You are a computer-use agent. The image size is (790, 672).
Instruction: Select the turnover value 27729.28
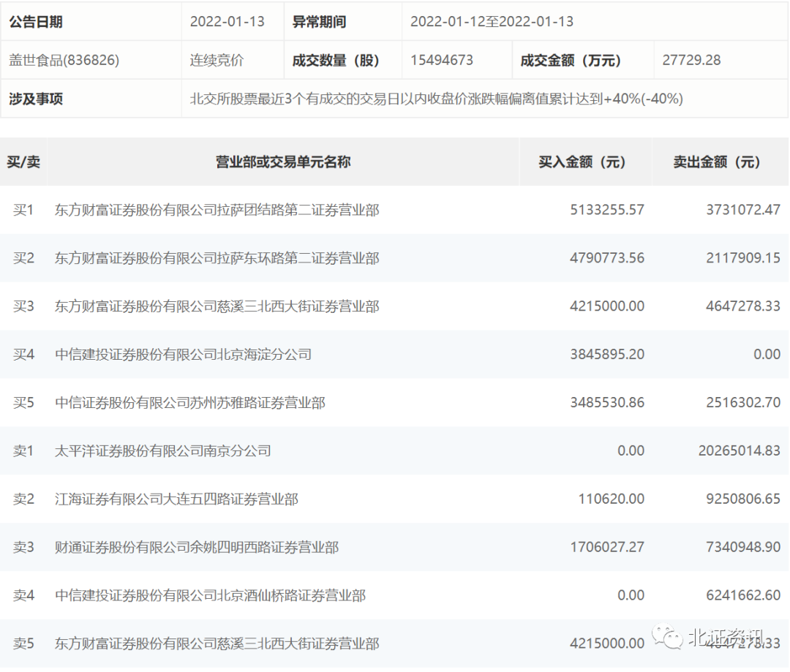[691, 61]
